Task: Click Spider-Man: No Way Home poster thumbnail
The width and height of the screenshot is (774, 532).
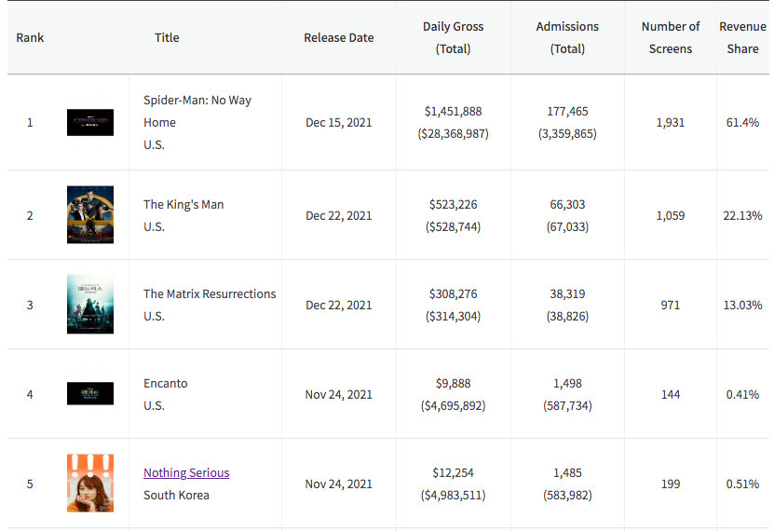Action: click(x=90, y=122)
